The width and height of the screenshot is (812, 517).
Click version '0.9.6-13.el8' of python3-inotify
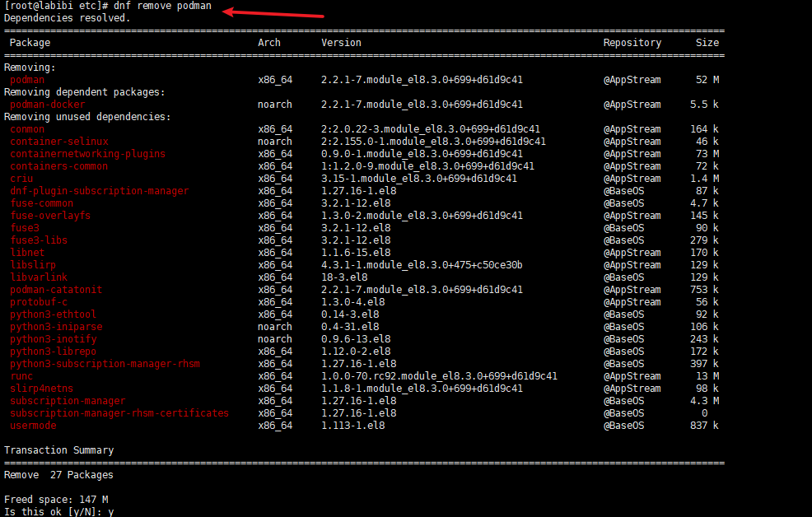point(356,339)
